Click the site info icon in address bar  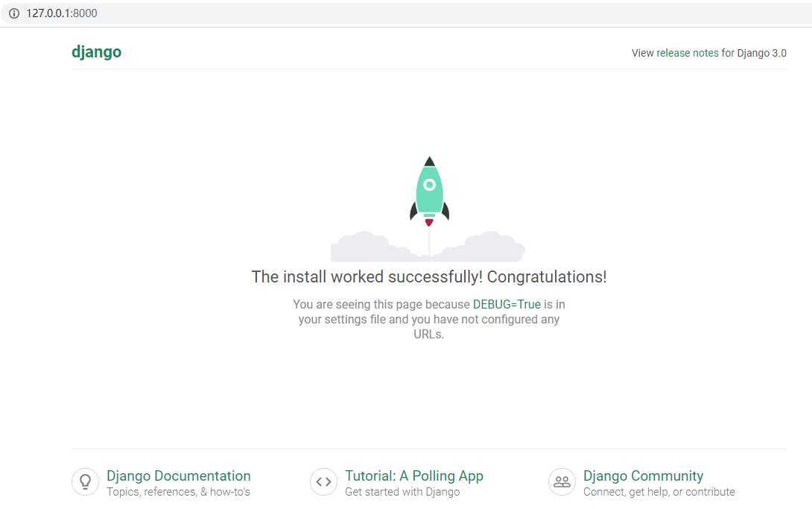(x=14, y=13)
